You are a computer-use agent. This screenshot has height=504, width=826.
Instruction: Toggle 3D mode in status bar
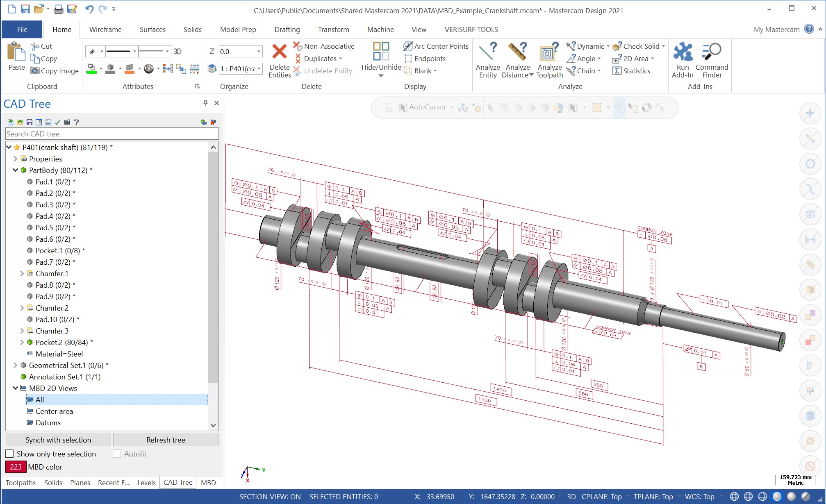571,497
